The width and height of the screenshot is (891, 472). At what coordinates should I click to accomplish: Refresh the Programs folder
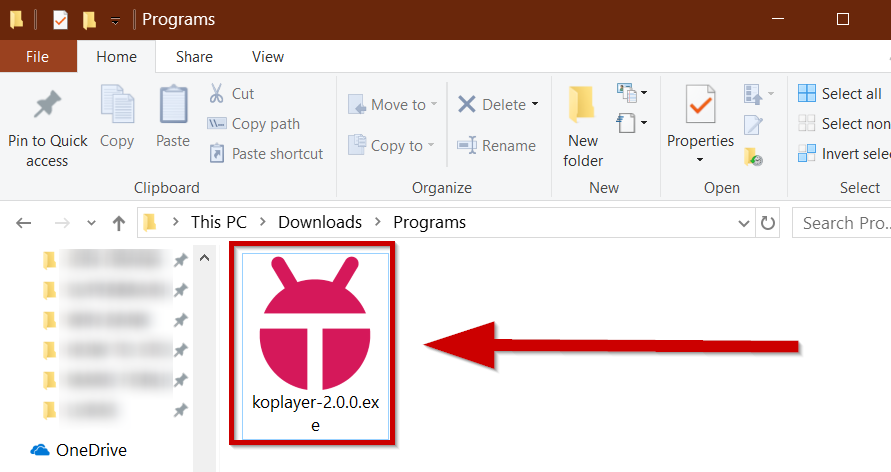point(768,223)
